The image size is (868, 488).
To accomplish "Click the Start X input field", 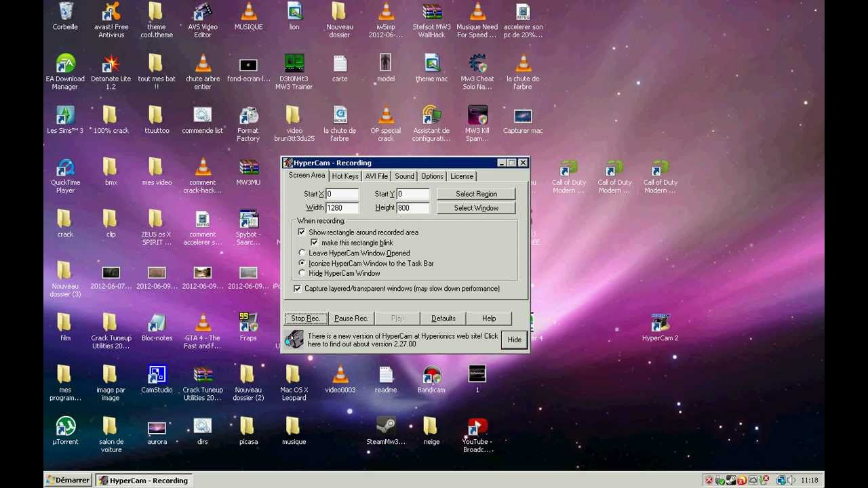I will (x=342, y=194).
